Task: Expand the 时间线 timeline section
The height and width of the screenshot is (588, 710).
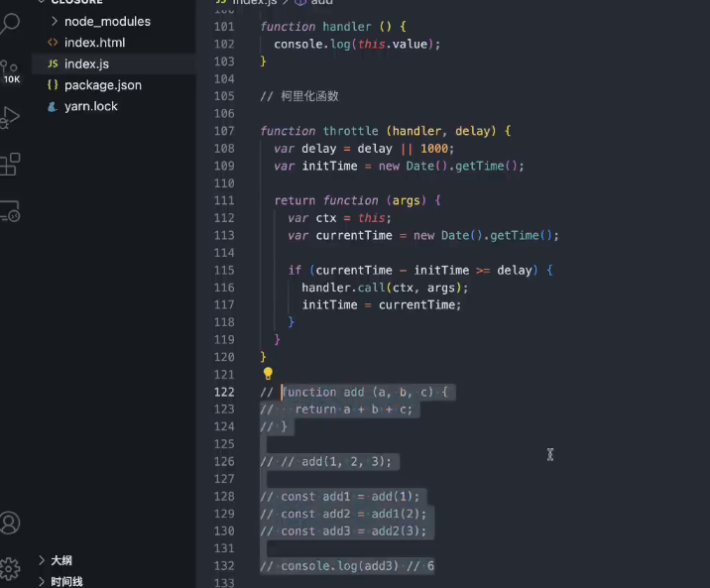Action: point(42,582)
